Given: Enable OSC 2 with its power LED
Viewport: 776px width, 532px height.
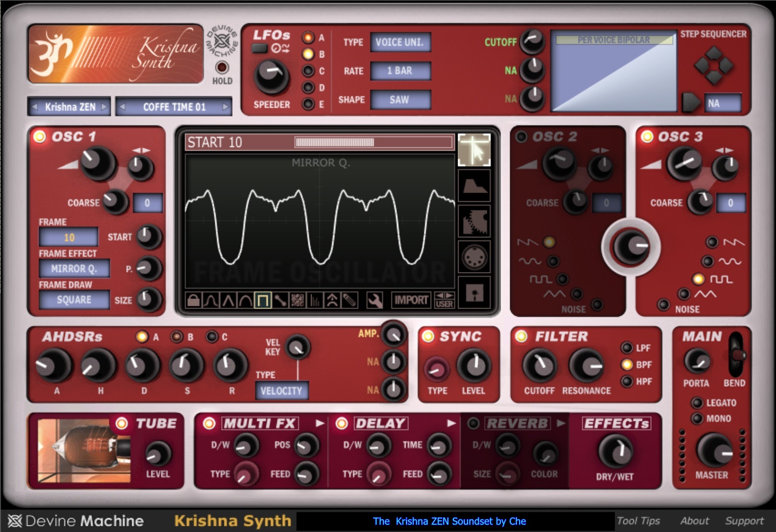Looking at the screenshot, I should [x=521, y=137].
